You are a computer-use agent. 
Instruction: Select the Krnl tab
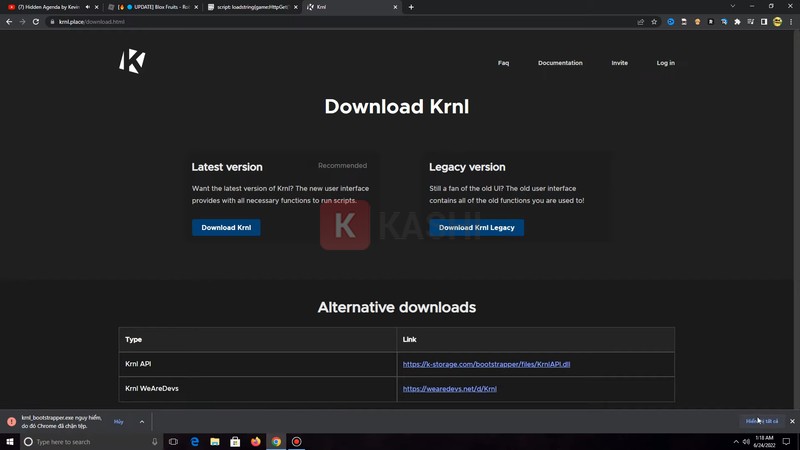(351, 7)
